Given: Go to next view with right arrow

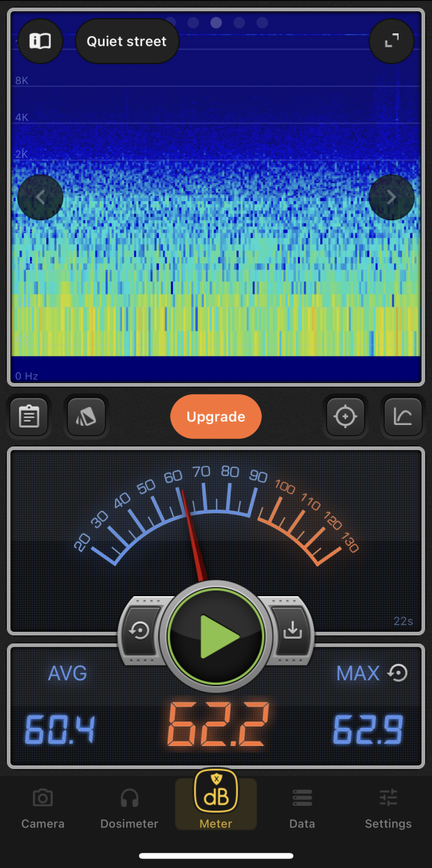Looking at the screenshot, I should point(391,197).
